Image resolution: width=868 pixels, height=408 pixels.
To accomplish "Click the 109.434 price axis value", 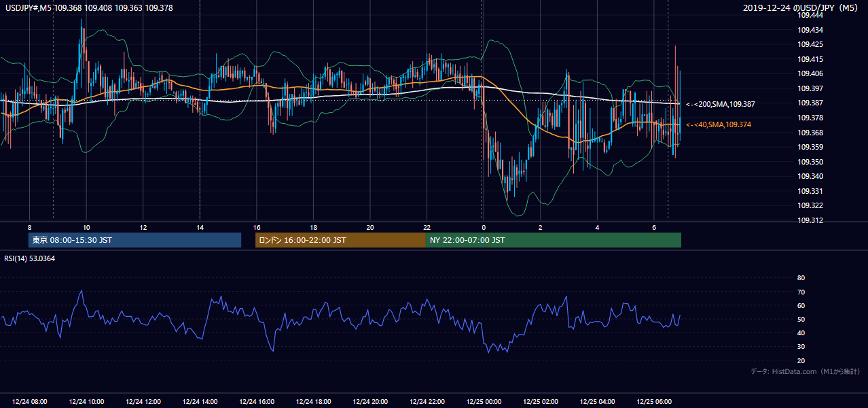I will pos(810,30).
